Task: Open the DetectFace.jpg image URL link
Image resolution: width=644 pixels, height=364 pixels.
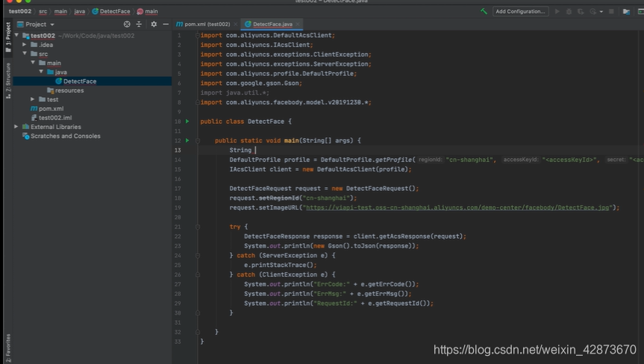Action: click(457, 207)
